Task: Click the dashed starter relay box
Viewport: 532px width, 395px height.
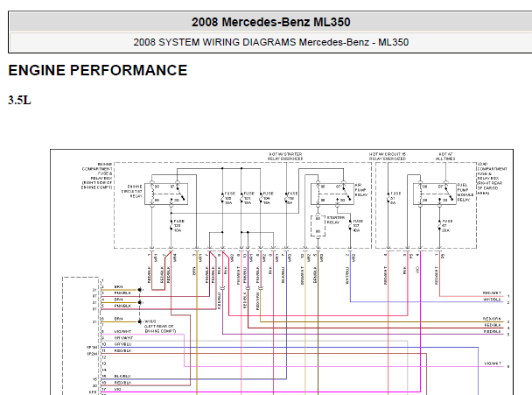Action: tap(318, 226)
